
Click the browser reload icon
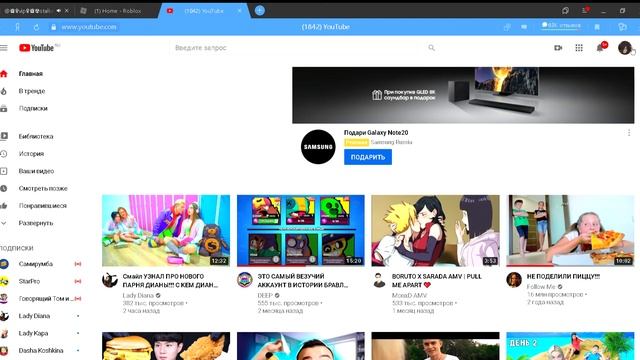coord(36,27)
